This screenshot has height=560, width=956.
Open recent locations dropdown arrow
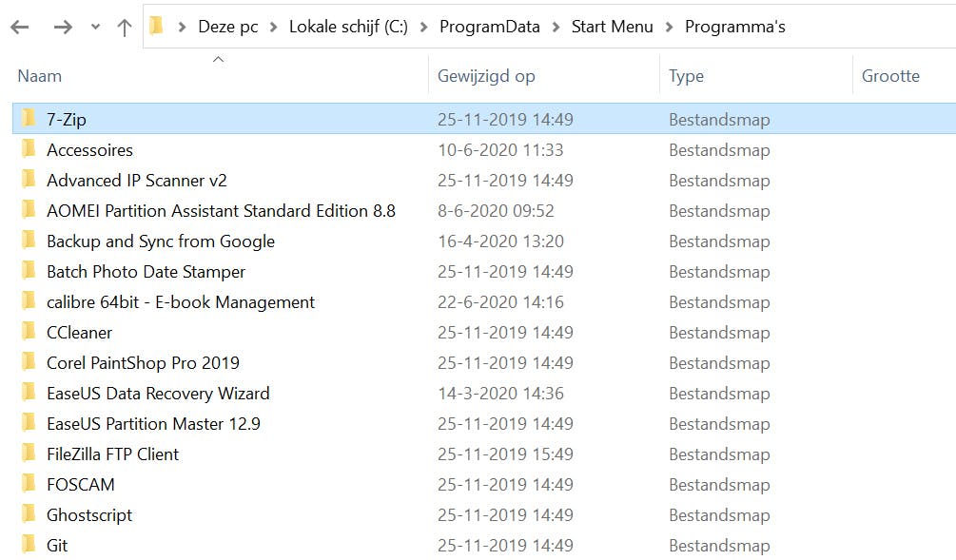coord(95,27)
